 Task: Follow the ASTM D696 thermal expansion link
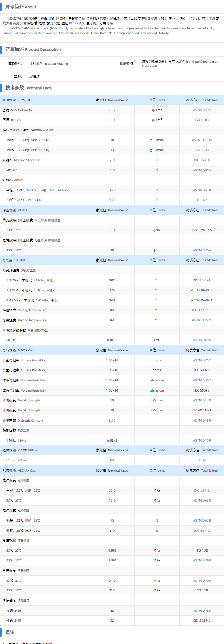point(202,340)
